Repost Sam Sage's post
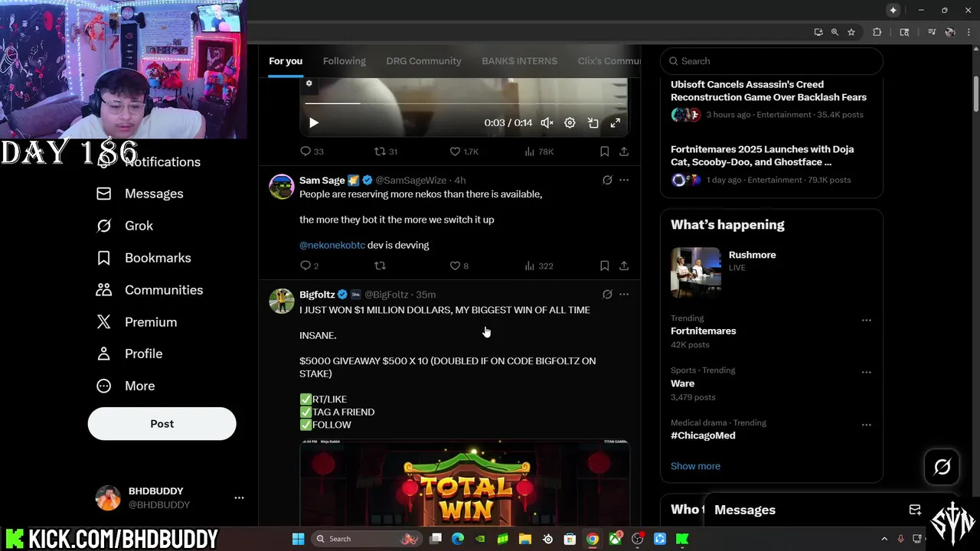The height and width of the screenshot is (551, 980). (380, 266)
